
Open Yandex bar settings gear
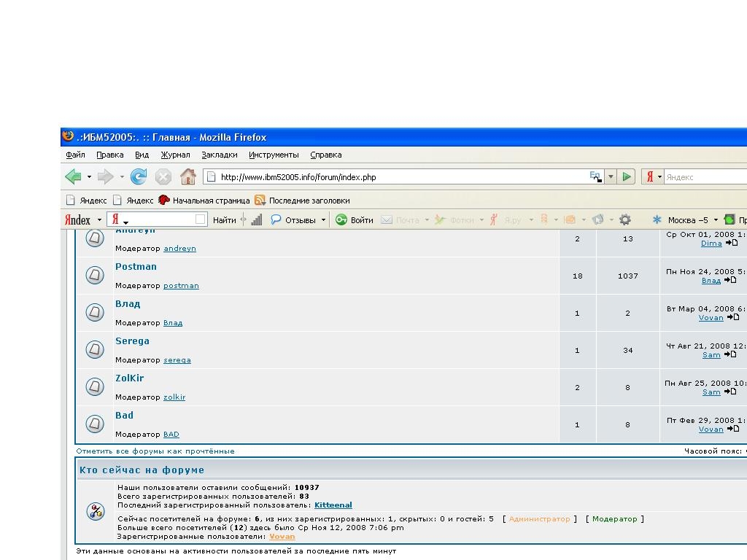[x=624, y=219]
